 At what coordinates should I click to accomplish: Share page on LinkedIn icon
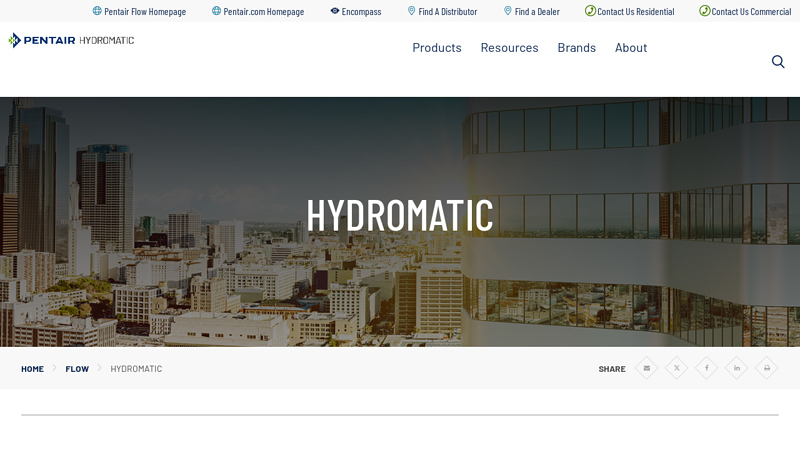(737, 368)
